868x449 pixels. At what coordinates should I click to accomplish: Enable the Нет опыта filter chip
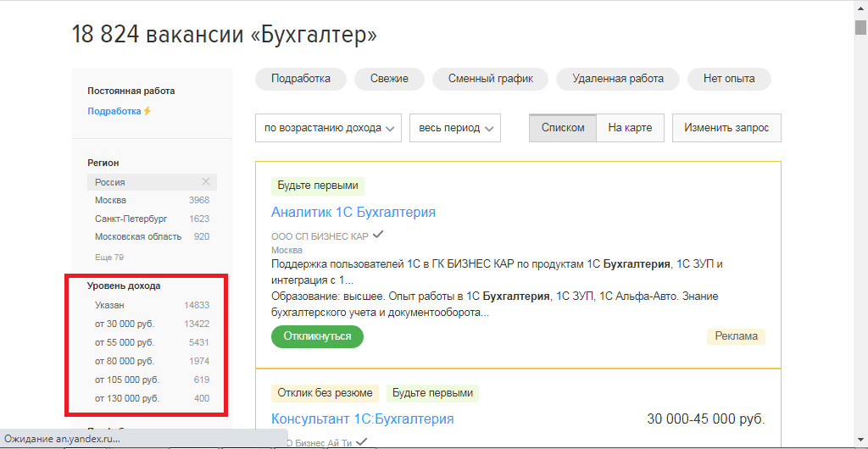coord(728,79)
